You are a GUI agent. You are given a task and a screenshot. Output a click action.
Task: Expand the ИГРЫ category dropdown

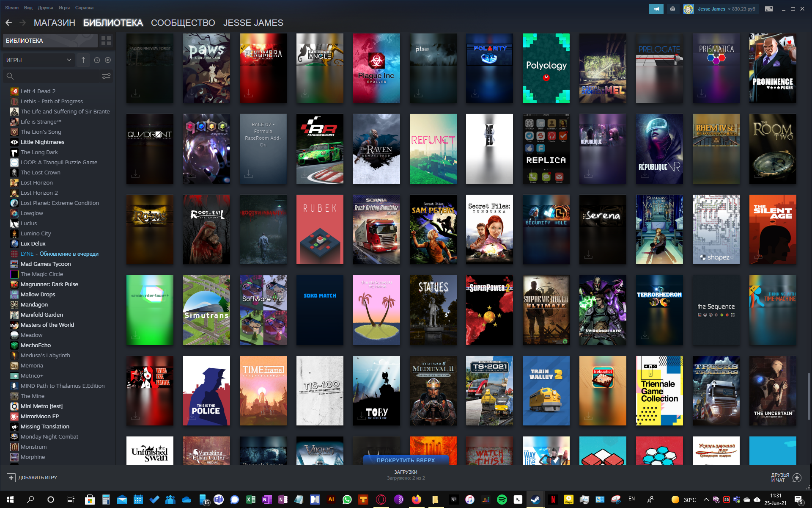(39, 60)
